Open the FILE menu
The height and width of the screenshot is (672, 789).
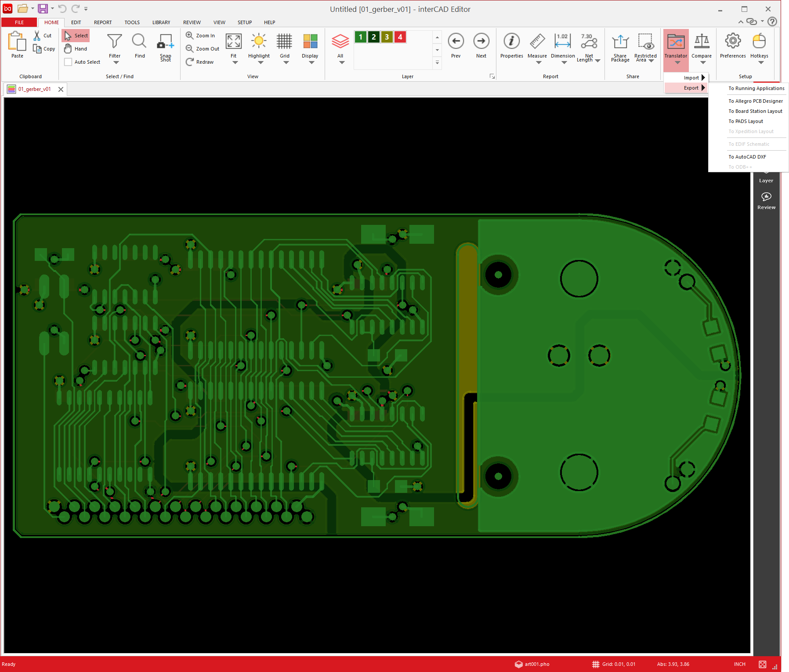[x=19, y=22]
